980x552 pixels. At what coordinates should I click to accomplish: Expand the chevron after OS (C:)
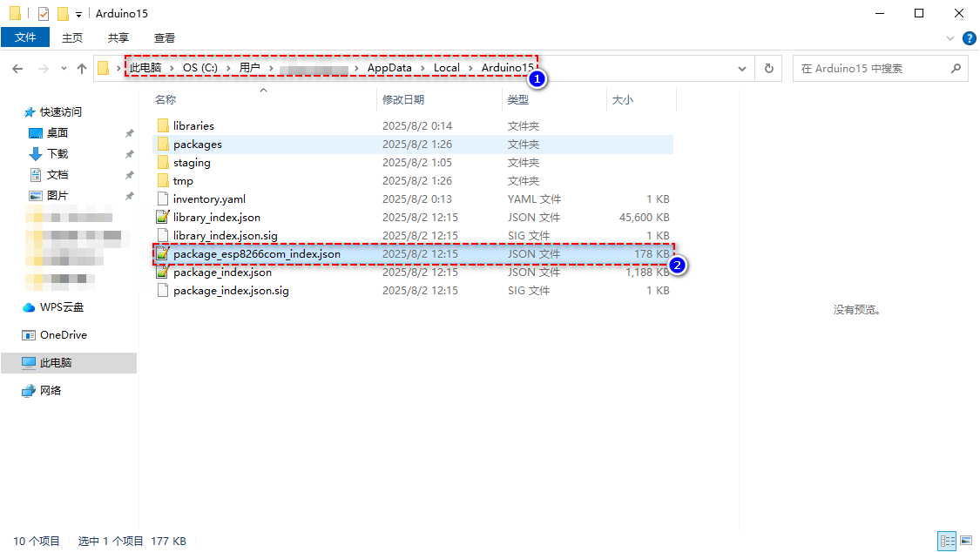point(229,68)
